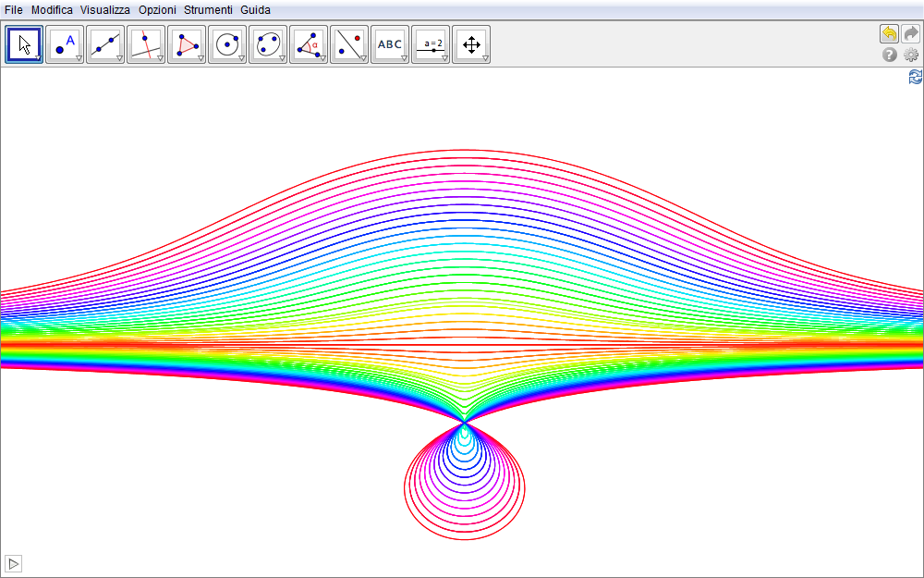This screenshot has height=578, width=924.
Task: Select the New Point tool
Action: point(65,43)
